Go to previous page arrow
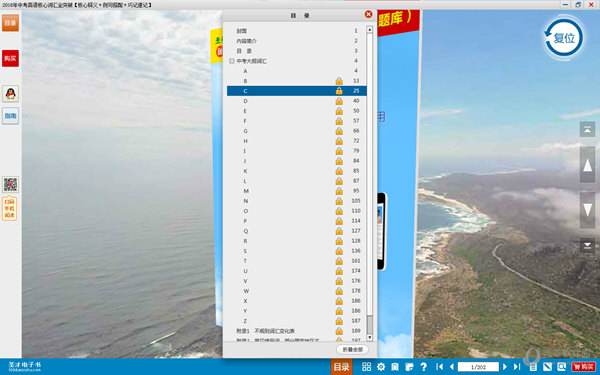Viewport: 600px width, 375px height. click(452, 367)
